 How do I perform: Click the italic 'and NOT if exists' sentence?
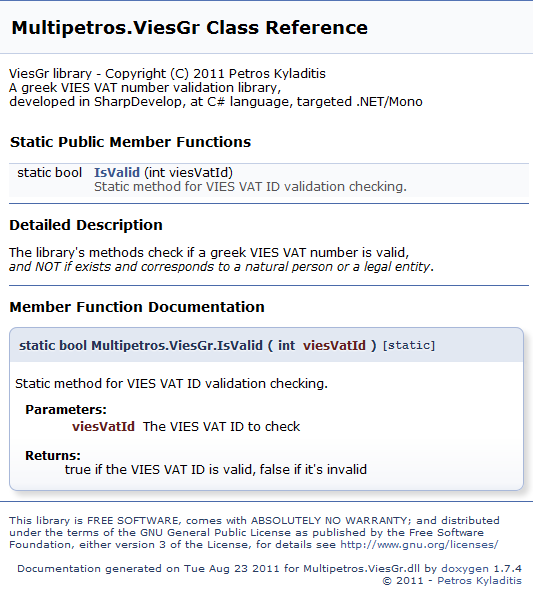tap(221, 266)
